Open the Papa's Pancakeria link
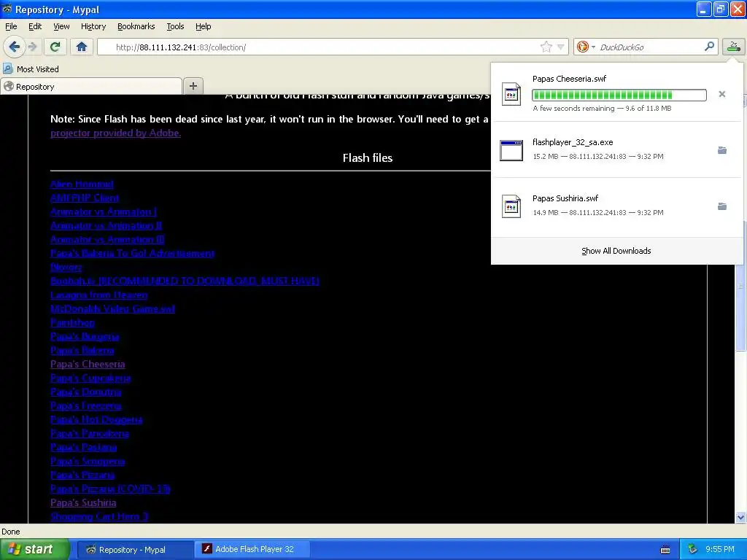This screenshot has height=560, width=747. coord(90,433)
